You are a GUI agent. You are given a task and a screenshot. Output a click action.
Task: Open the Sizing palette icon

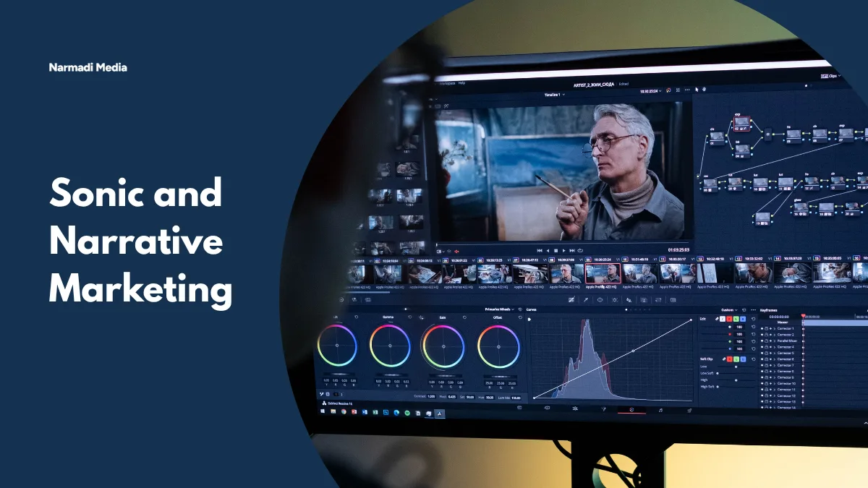point(658,300)
